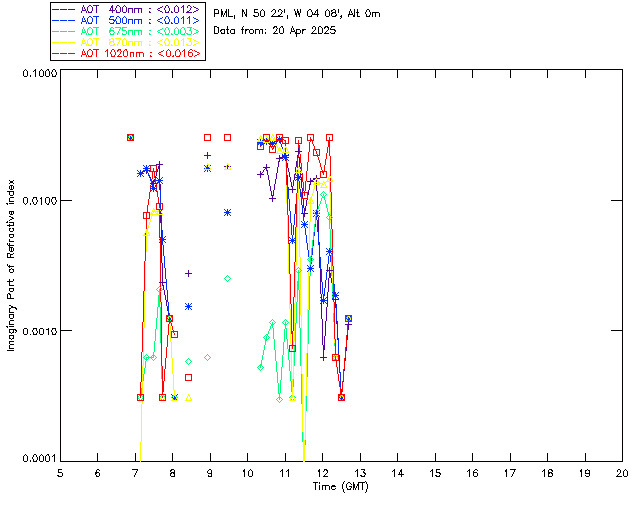Click the x-axis tick label 12
Viewport: 640px width, 512px height.
click(x=322, y=473)
